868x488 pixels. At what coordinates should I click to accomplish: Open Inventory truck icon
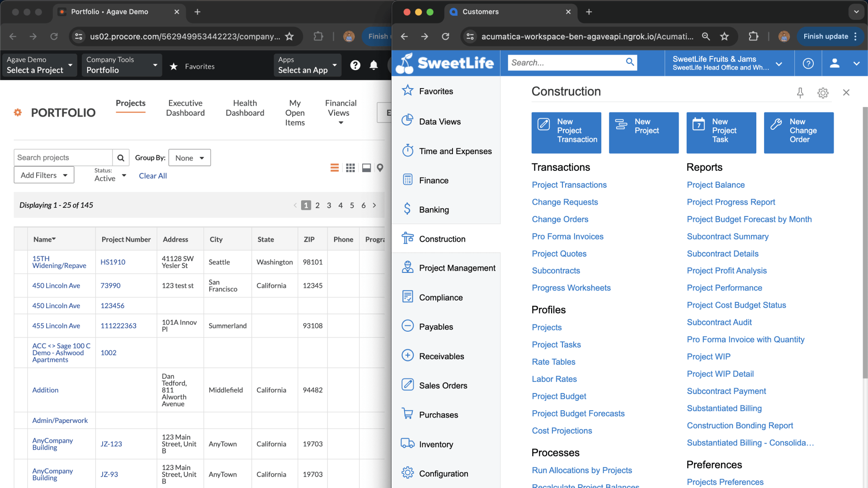point(407,444)
